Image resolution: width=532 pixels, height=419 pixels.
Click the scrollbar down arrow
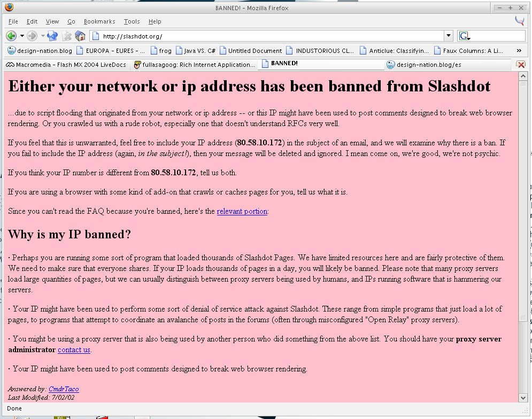(523, 398)
